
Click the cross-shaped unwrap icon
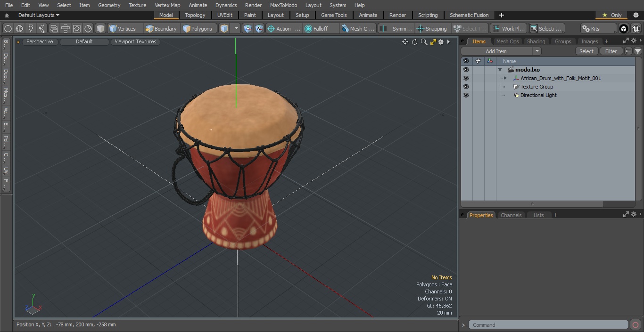coord(66,29)
